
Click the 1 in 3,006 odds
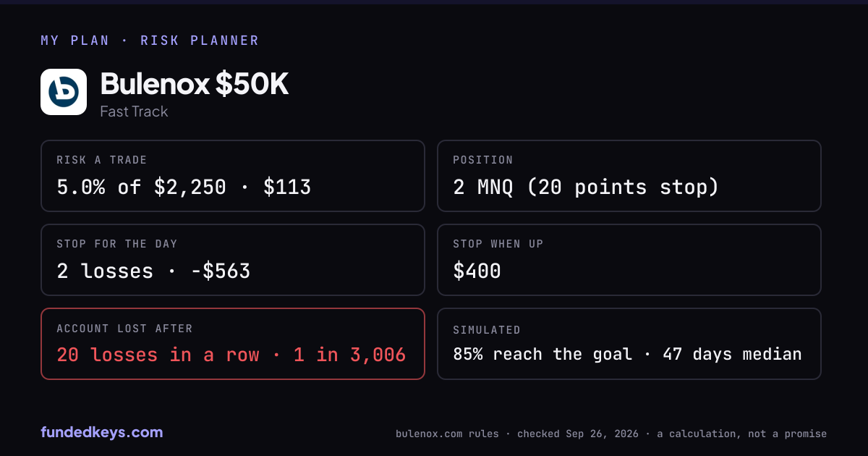pos(349,355)
